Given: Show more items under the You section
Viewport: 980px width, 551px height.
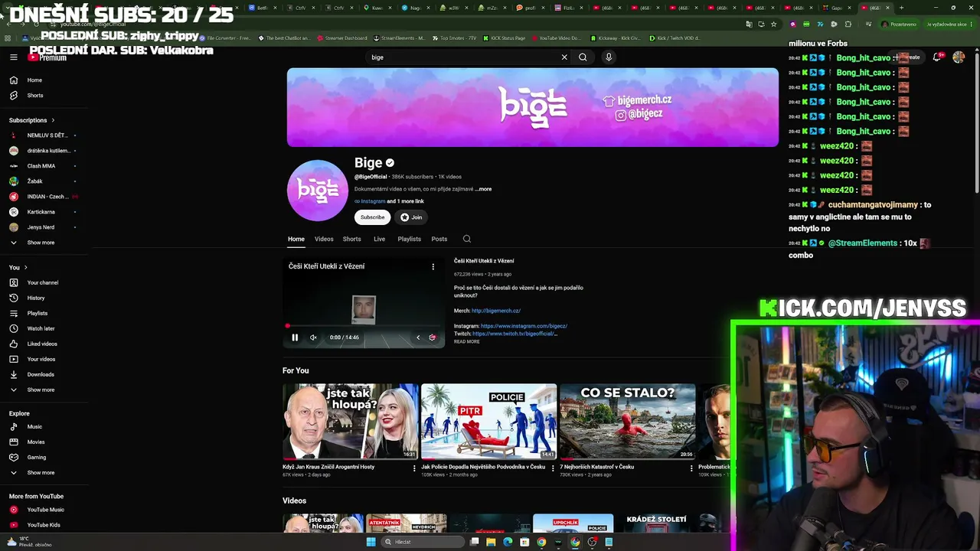Looking at the screenshot, I should coord(41,390).
